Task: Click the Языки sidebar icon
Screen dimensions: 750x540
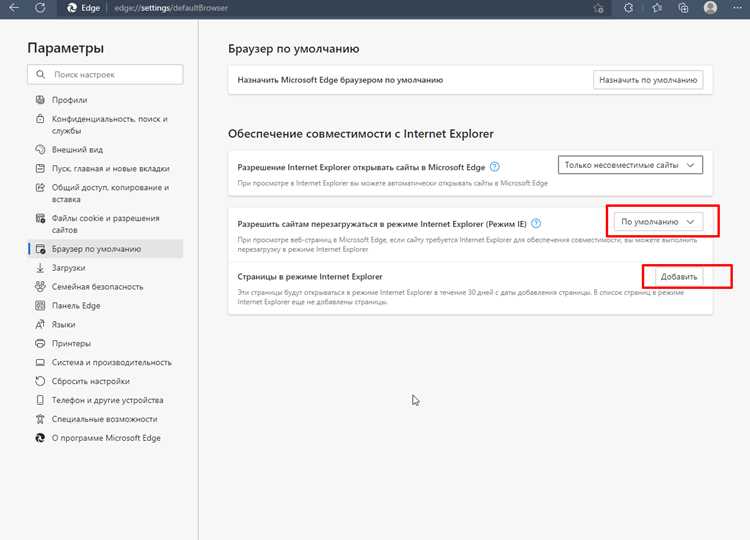Action: coord(40,324)
